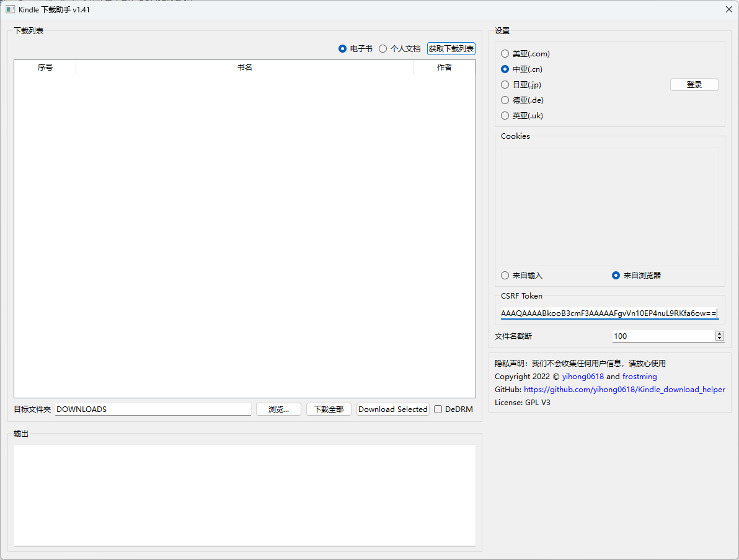Increase 文件名截断 value with up arrow

pyautogui.click(x=719, y=333)
